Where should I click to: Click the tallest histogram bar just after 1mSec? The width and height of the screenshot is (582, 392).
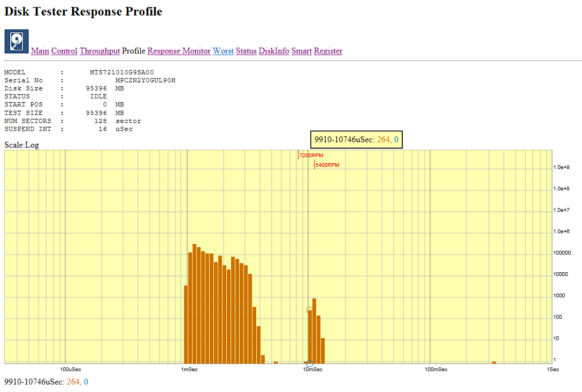(194, 304)
